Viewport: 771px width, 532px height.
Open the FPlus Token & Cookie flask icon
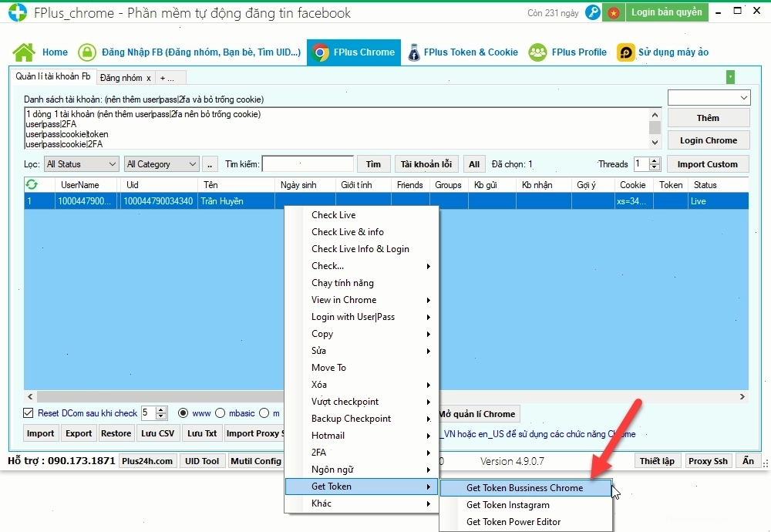[x=413, y=52]
